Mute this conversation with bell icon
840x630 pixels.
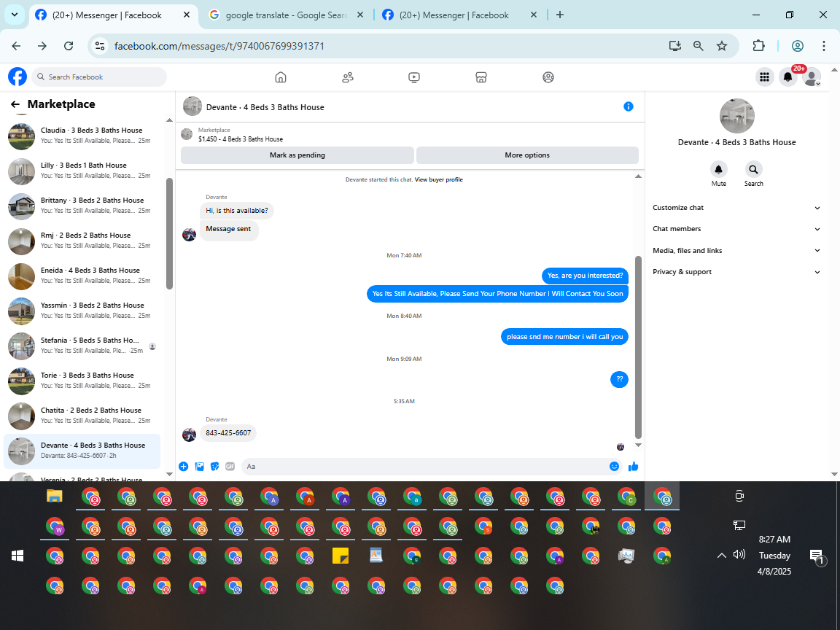coord(718,170)
